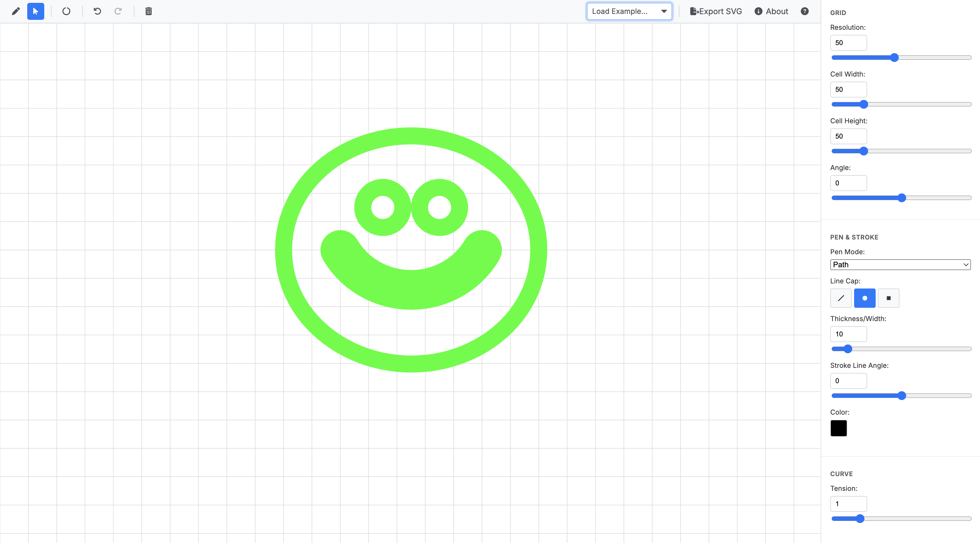Click the Stroke Line Angle input
Image resolution: width=980 pixels, height=543 pixels.
(x=848, y=381)
